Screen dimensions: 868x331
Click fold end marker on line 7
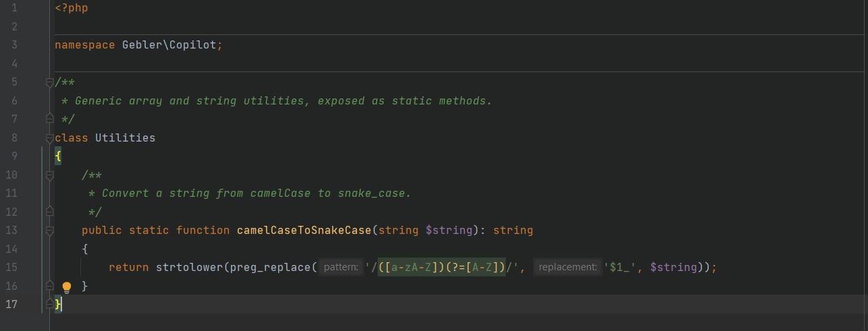49,119
